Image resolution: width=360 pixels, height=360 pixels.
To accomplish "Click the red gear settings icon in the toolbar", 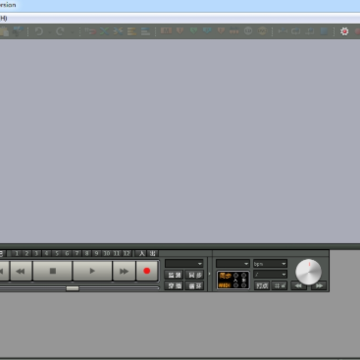I will coord(344,31).
